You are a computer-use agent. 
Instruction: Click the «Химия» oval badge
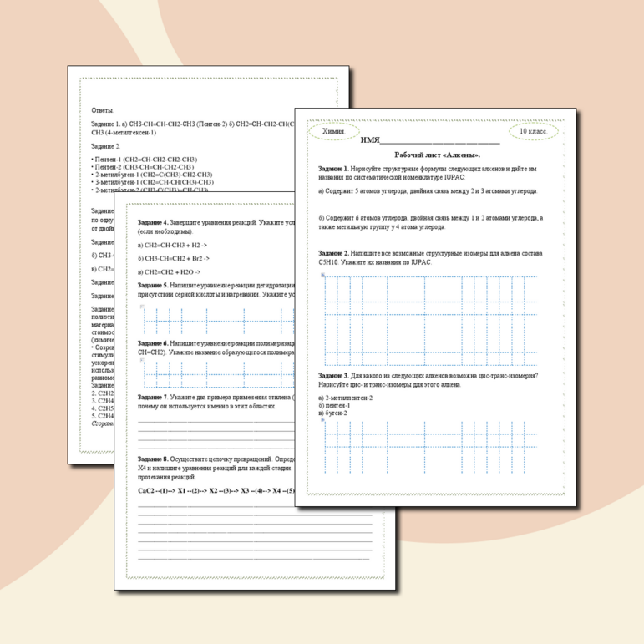coord(333,132)
